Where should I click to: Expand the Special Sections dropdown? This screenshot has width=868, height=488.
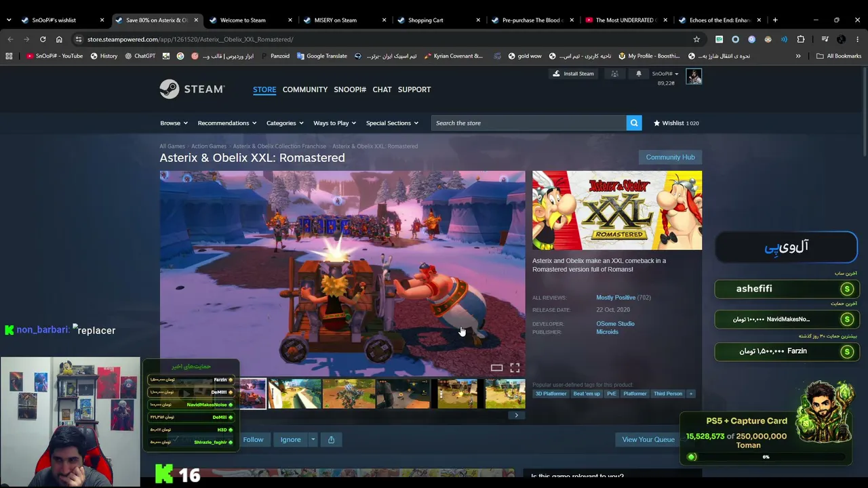coord(392,123)
